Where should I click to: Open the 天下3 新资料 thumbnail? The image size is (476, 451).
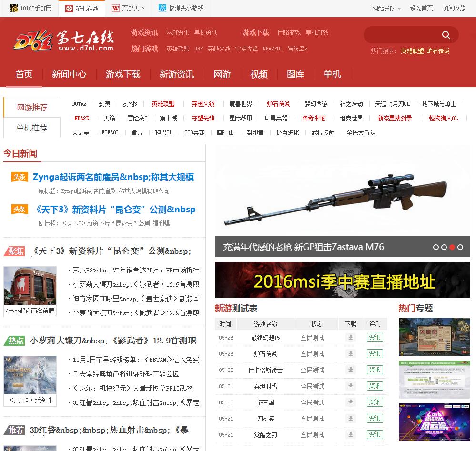pos(30,375)
